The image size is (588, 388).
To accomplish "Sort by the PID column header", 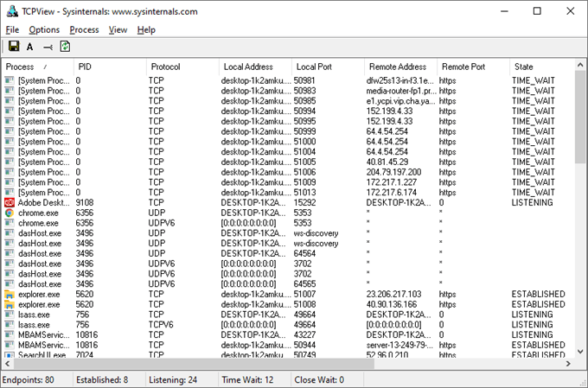I will (110, 67).
